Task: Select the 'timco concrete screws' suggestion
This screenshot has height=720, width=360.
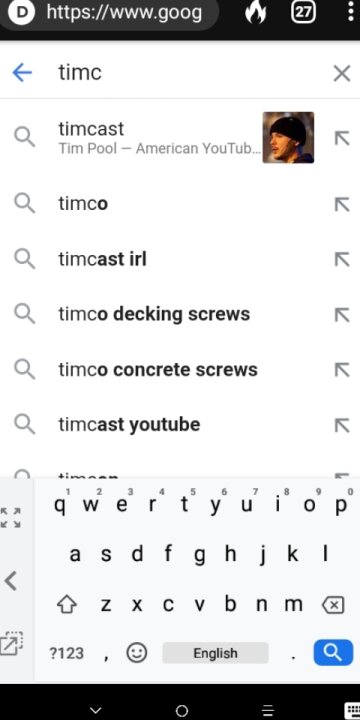Action: pos(180,370)
